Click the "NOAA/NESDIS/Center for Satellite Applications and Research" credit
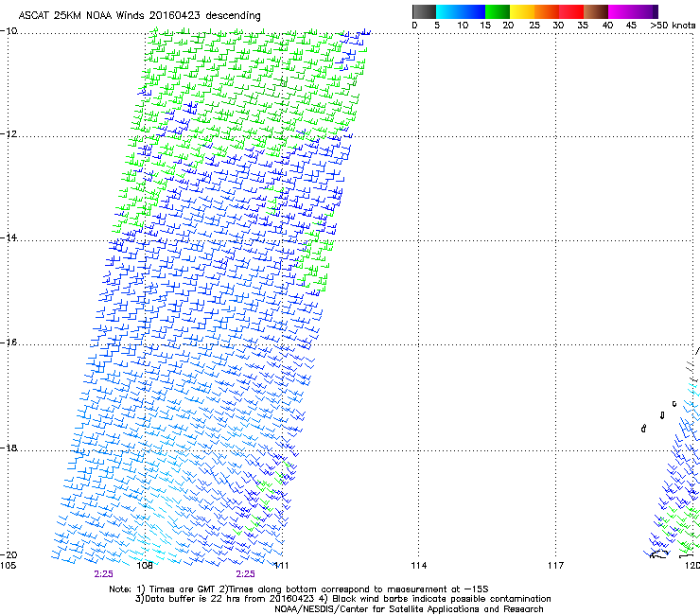The height and width of the screenshot is (615, 700). (409, 609)
